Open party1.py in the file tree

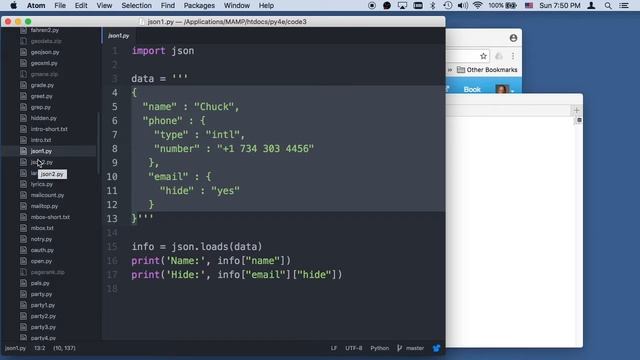pyautogui.click(x=43, y=305)
